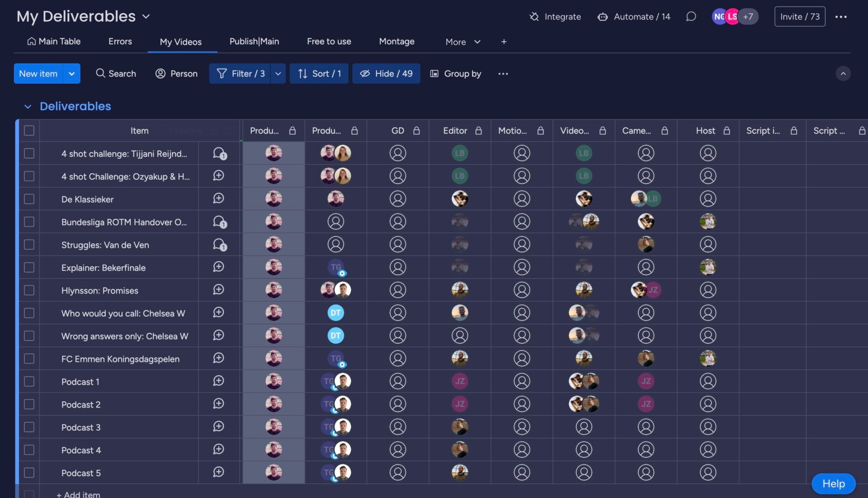Screen dimensions: 868x498
Task: Open the board discussion speech bubble
Action: tap(691, 17)
